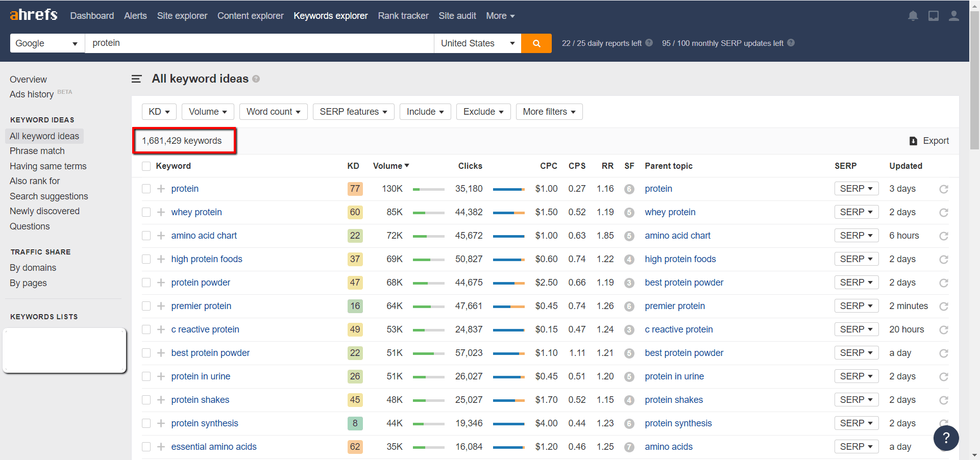The image size is (980, 460).
Task: Click SERP features badge for 'protein powder'
Action: pyautogui.click(x=629, y=283)
